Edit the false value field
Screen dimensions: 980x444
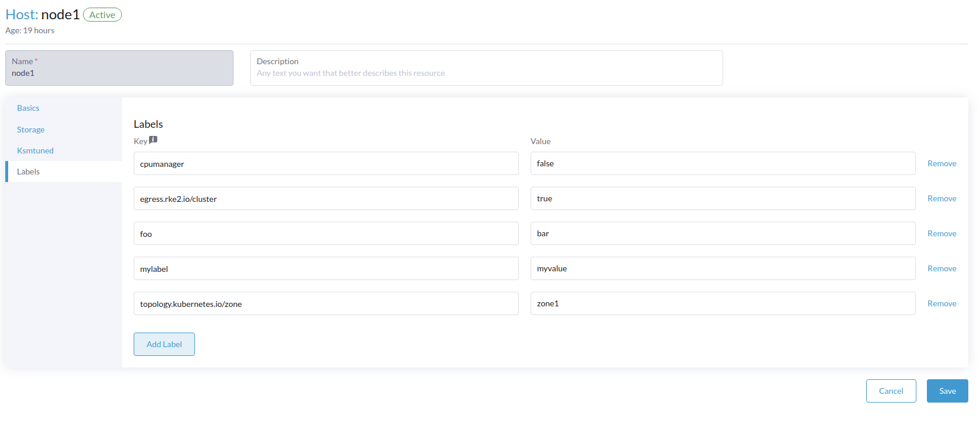click(x=723, y=163)
